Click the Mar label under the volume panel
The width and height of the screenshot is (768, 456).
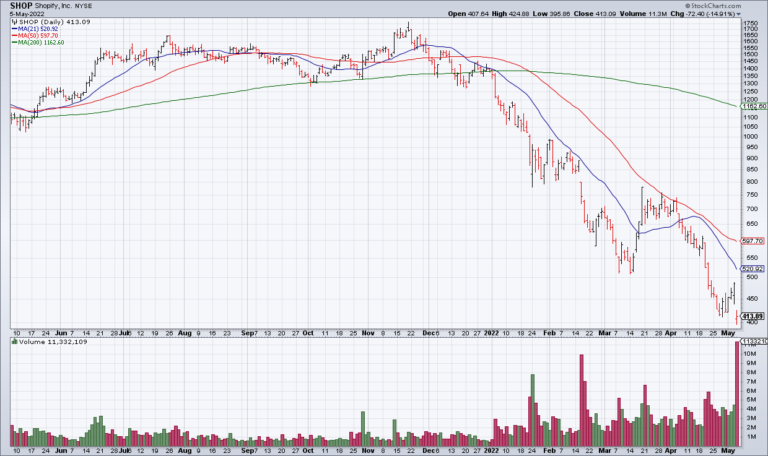point(605,450)
